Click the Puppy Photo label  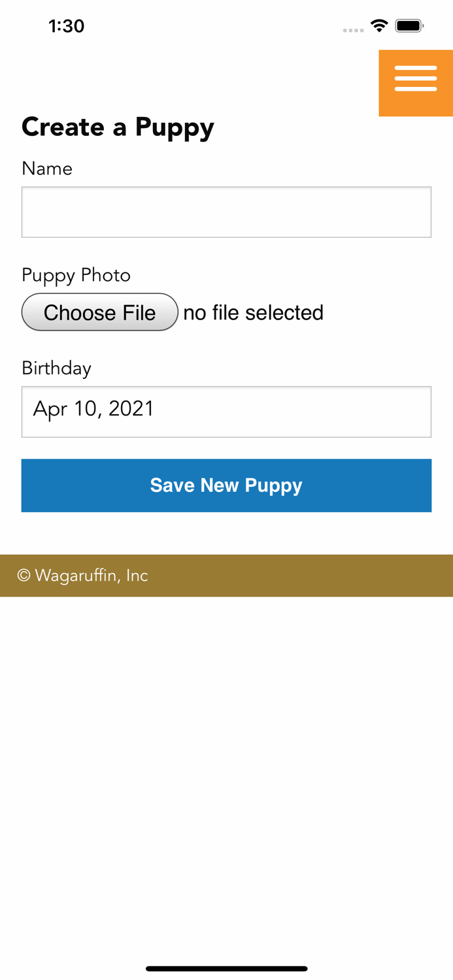[76, 275]
